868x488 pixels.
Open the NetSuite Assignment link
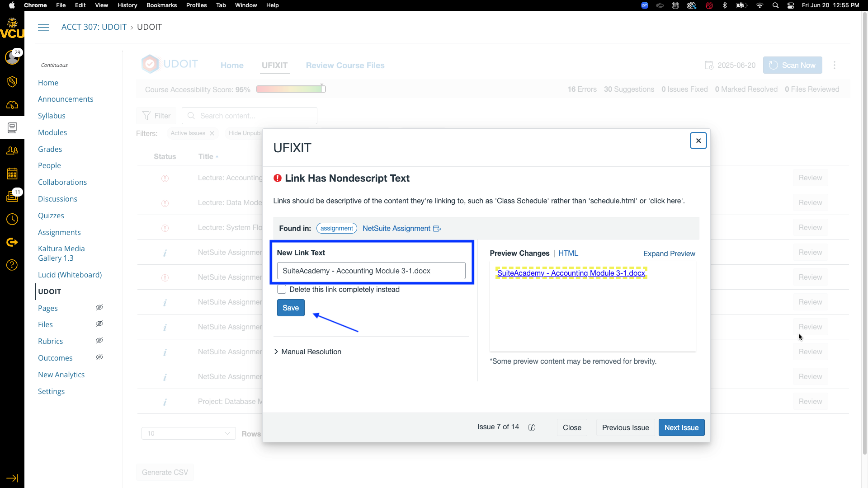(396, 228)
